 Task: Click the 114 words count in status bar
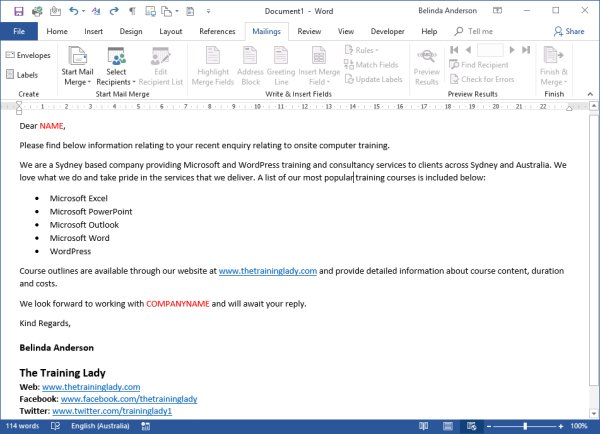pos(22,426)
